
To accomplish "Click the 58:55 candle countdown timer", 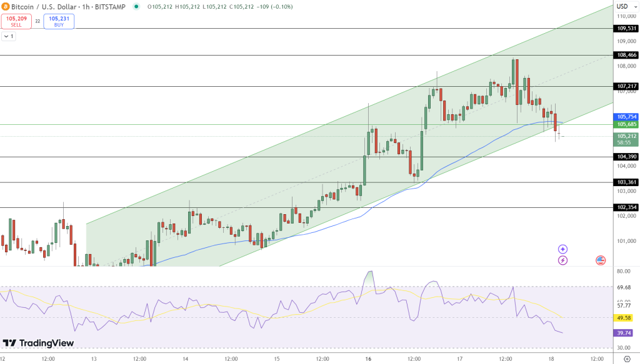I will [x=624, y=142].
